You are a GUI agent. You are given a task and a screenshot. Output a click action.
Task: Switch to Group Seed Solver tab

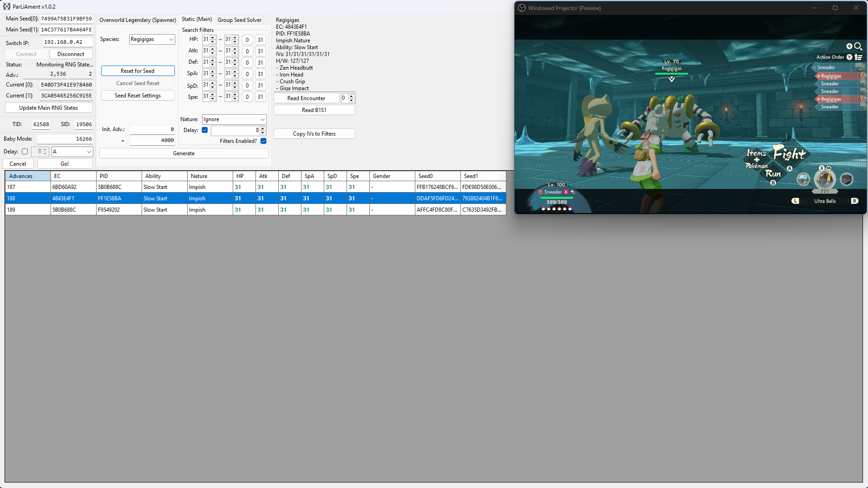(x=240, y=20)
